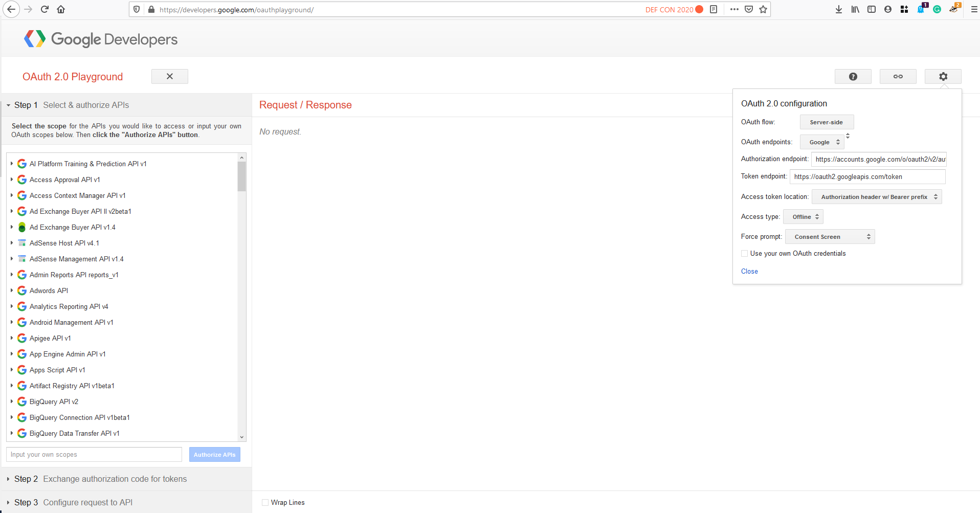This screenshot has width=980, height=513.
Task: Click the DEF CON 2020 container indicator
Action: 674,9
